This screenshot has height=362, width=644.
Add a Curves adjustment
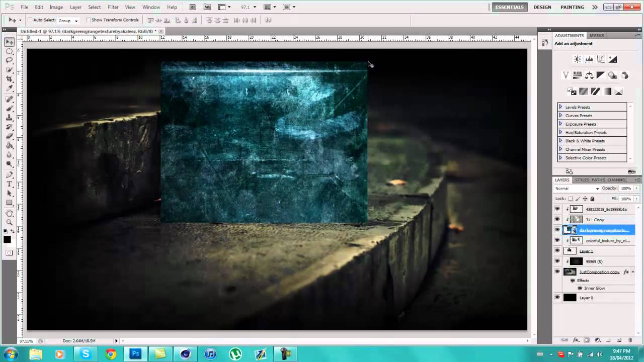pyautogui.click(x=601, y=59)
